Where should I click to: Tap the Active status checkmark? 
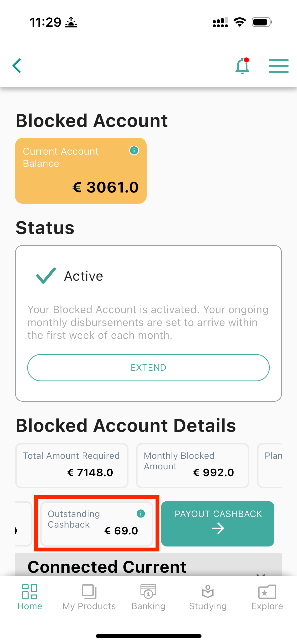tap(46, 275)
